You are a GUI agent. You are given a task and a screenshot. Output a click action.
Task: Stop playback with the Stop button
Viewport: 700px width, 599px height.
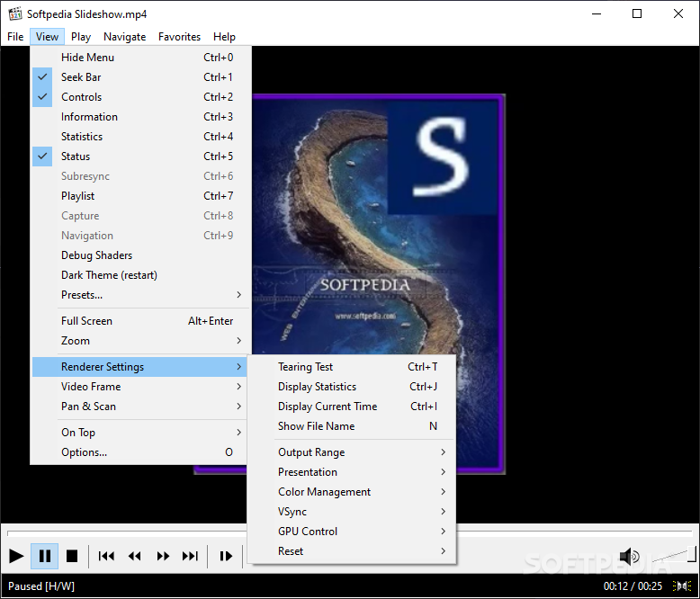pos(71,556)
